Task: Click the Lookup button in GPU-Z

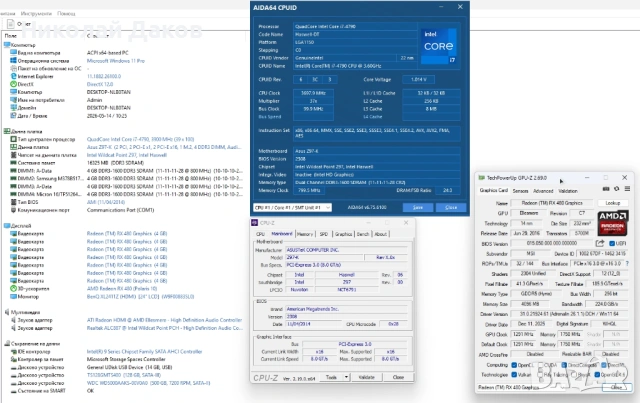Action: (x=612, y=203)
